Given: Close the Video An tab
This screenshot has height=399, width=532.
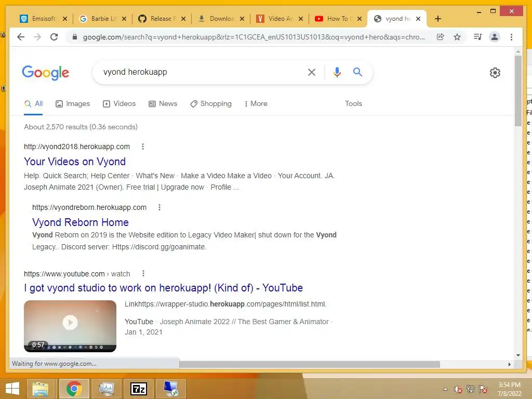Looking at the screenshot, I should pyautogui.click(x=301, y=19).
